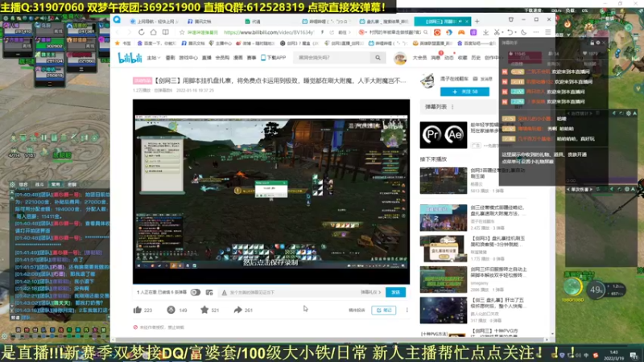Open the 弹幕列表 options menu
This screenshot has height=362, width=644.
[452, 107]
